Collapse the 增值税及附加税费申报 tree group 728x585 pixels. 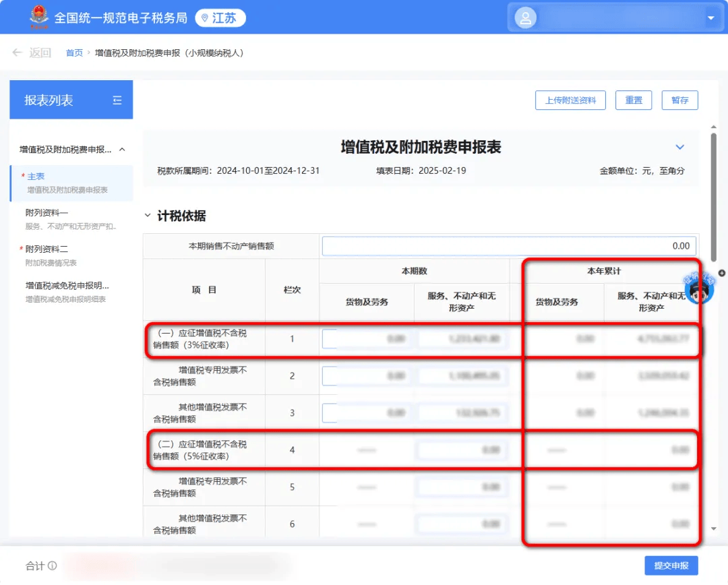pos(122,150)
